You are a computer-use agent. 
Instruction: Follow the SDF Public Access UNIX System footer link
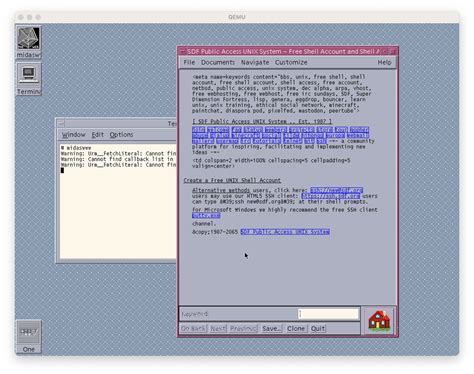coord(285,232)
